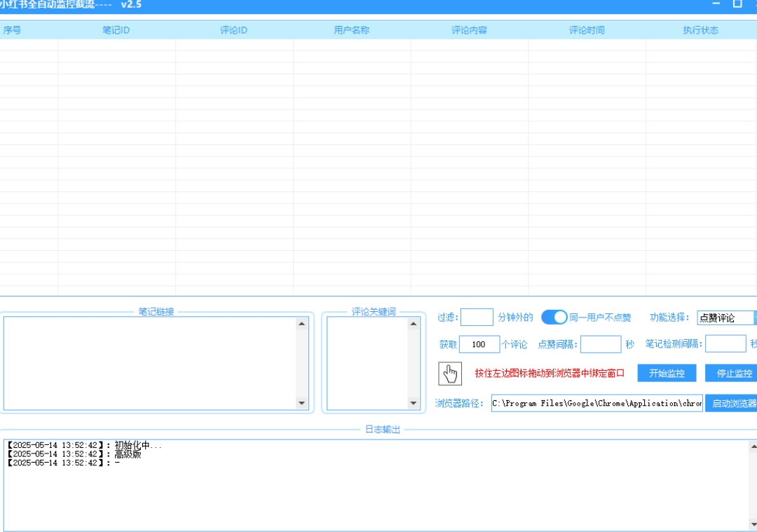The image size is (757, 532).
Task: Open the 功能选择 dropdown showing 点赞评论
Action: [726, 318]
